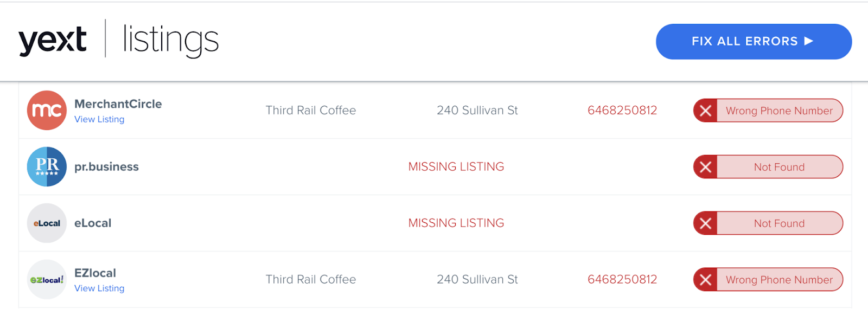Click red X icon in EZlocal row
Image resolution: width=868 pixels, height=309 pixels.
(705, 280)
